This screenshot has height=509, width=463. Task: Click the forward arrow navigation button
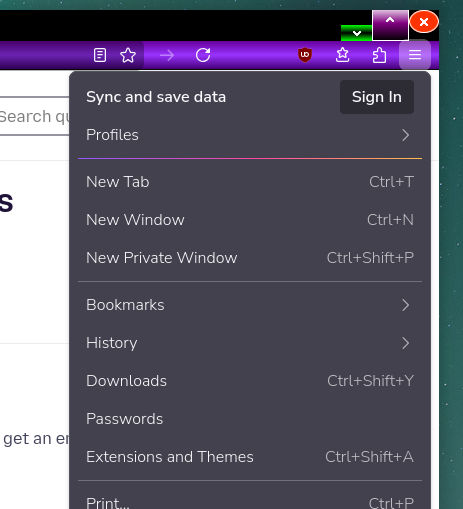pos(167,55)
